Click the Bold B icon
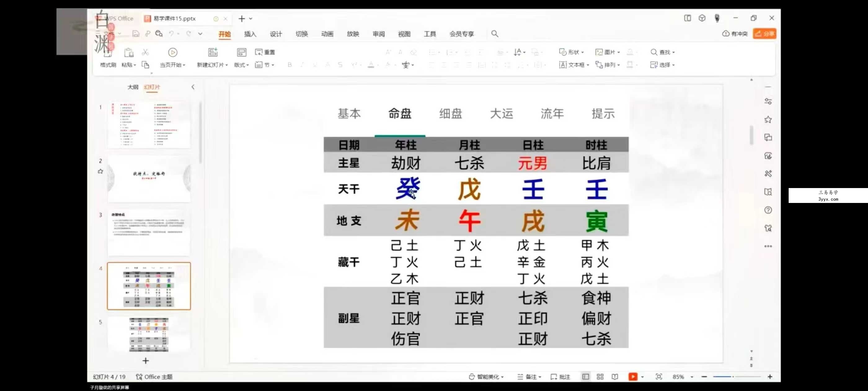The height and width of the screenshot is (391, 868). [290, 65]
